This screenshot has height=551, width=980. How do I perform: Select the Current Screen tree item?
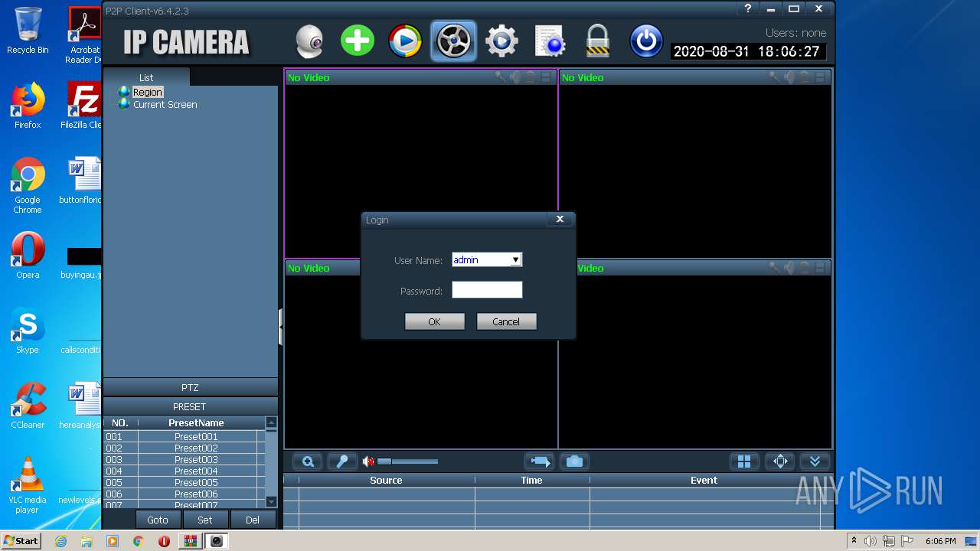pos(165,104)
